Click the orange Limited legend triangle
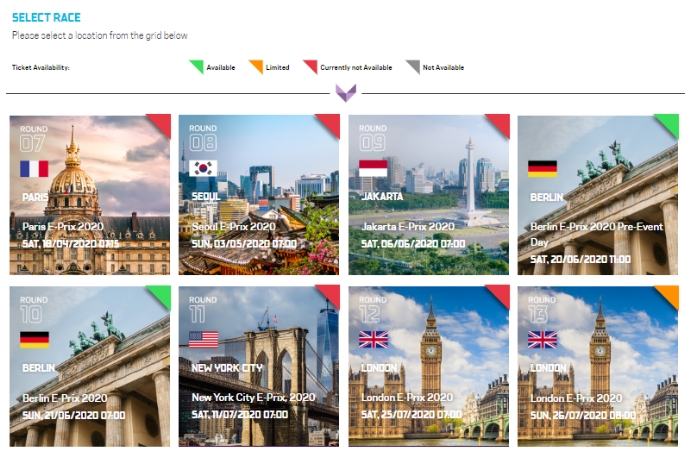This screenshot has width=690, height=457. [x=256, y=67]
